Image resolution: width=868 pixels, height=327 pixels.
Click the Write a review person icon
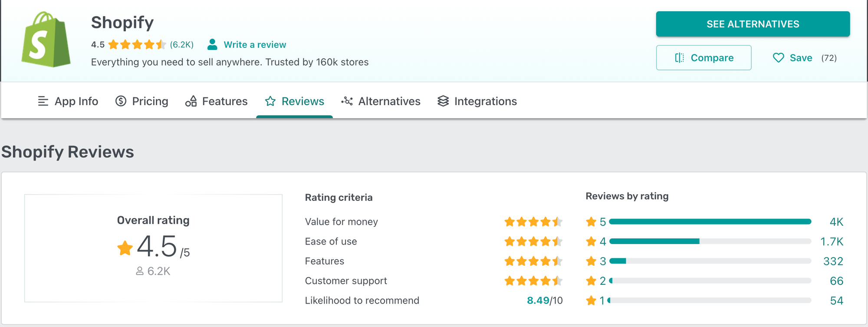pos(211,44)
